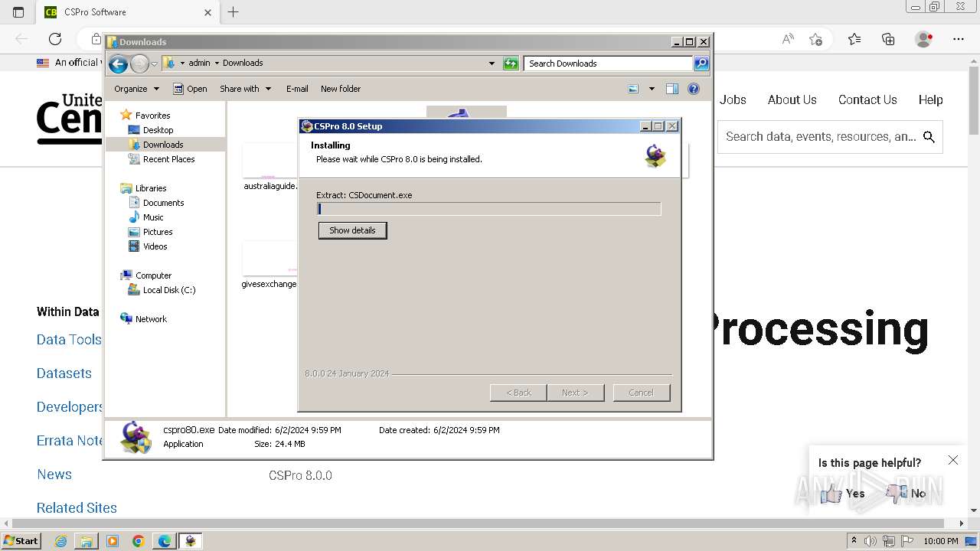This screenshot has width=980, height=551.
Task: Click the Forward arrow in Downloads explorer
Action: click(139, 64)
